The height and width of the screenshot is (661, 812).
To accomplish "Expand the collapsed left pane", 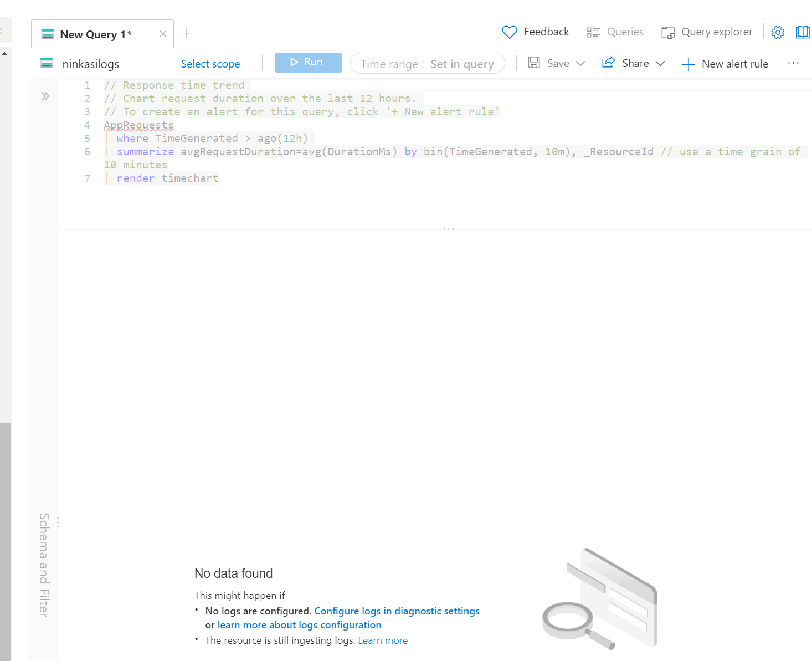I will pos(44,95).
